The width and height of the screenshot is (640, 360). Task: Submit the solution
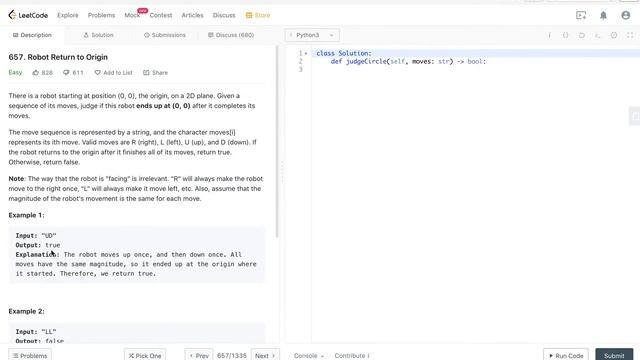tap(614, 356)
